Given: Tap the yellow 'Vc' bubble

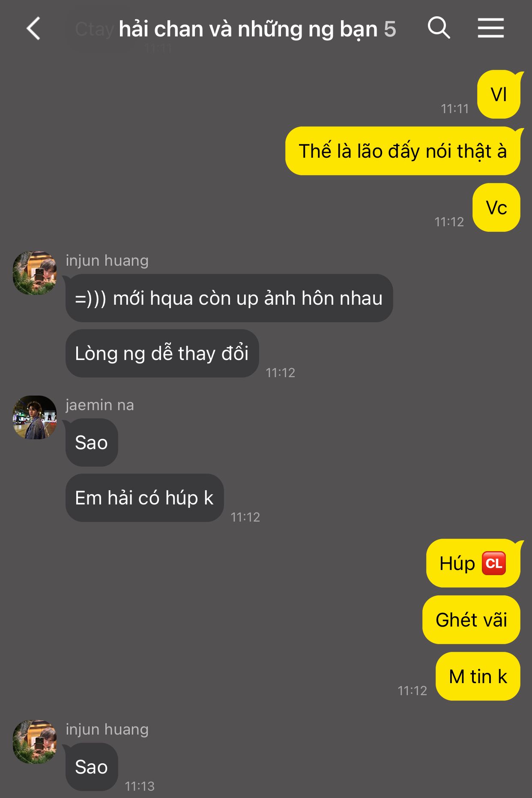Looking at the screenshot, I should 497,208.
